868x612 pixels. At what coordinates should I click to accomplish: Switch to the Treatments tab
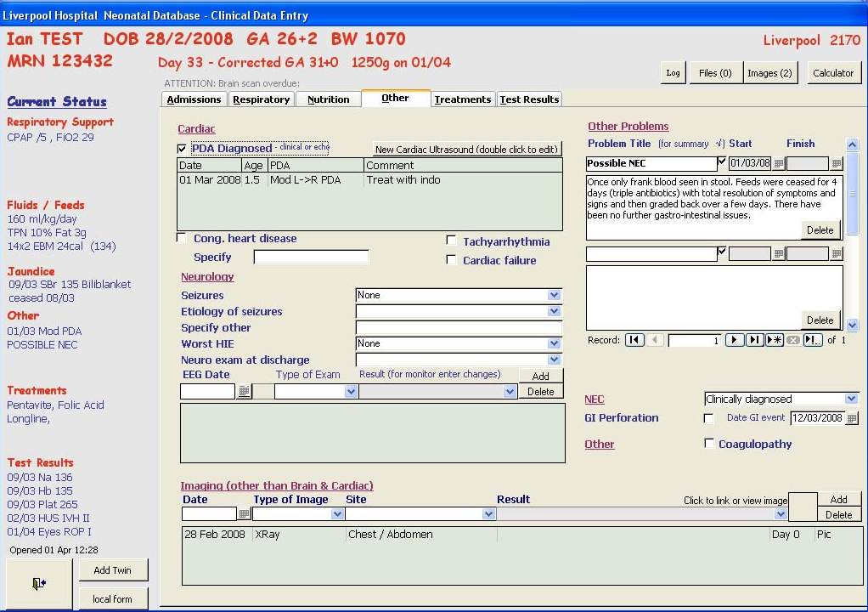pyautogui.click(x=463, y=99)
